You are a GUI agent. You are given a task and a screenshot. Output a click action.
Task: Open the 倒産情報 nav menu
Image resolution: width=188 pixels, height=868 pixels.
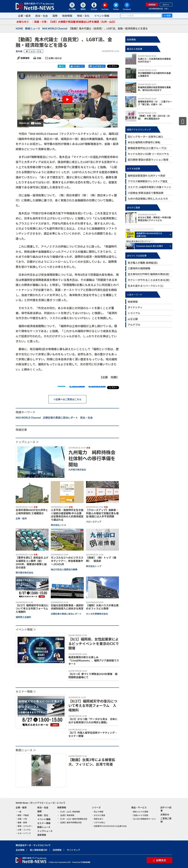(67, 16)
